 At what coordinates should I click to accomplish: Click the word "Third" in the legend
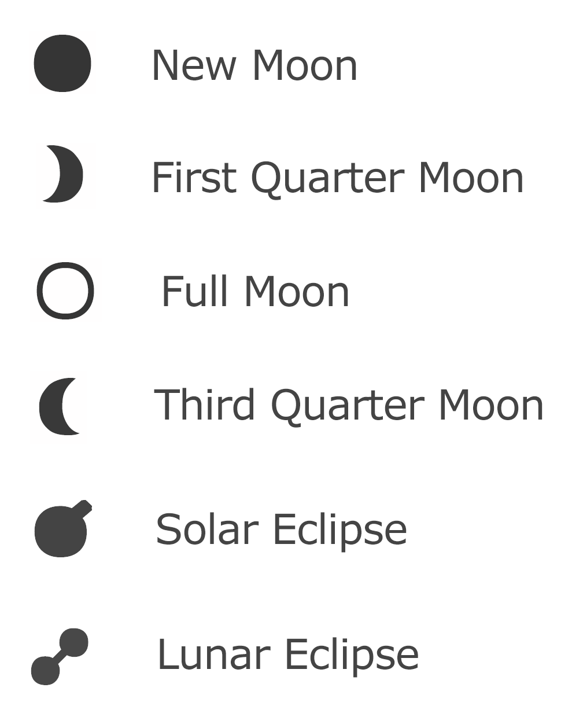pos(205,405)
